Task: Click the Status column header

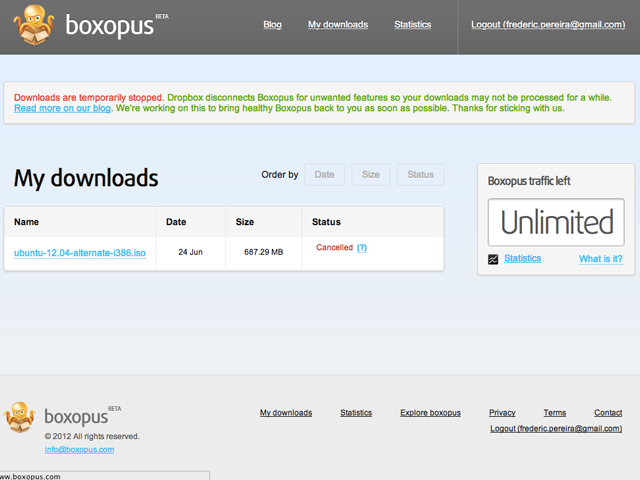Action: [326, 222]
